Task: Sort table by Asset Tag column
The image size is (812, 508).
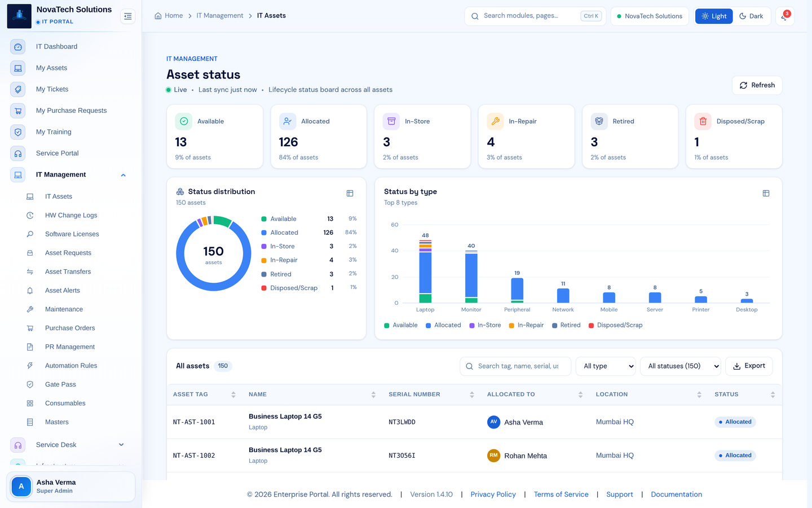Action: point(204,395)
